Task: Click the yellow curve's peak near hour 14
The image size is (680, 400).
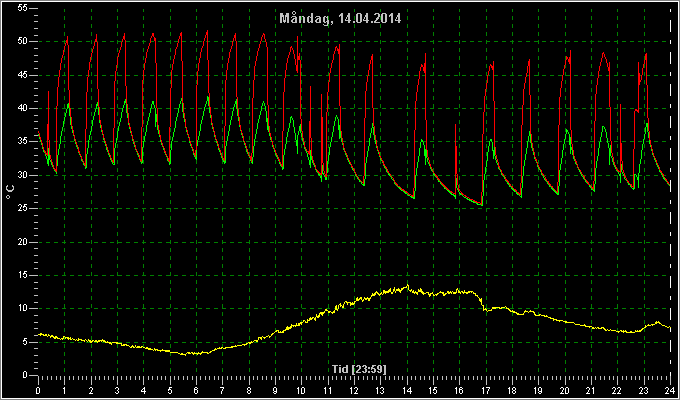Action: point(407,285)
